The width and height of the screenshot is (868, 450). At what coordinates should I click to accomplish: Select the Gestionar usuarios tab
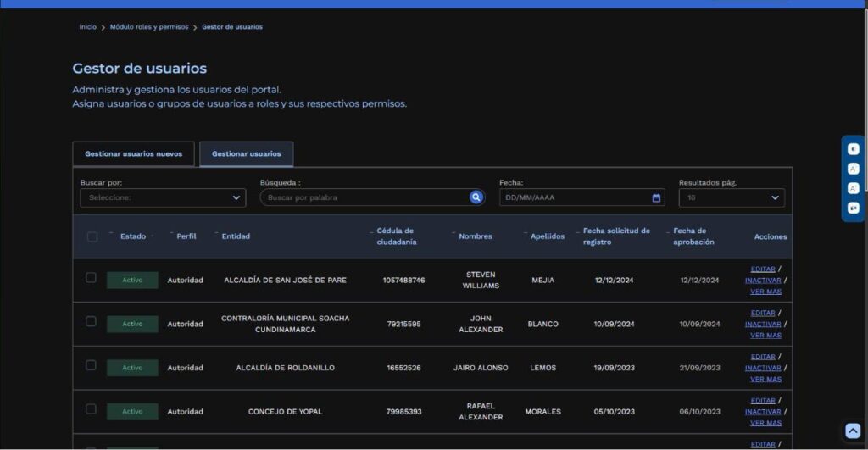pos(247,154)
